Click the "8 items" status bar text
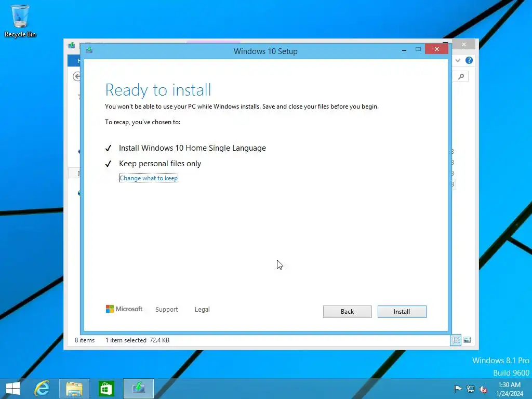Image resolution: width=532 pixels, height=399 pixels. point(85,340)
